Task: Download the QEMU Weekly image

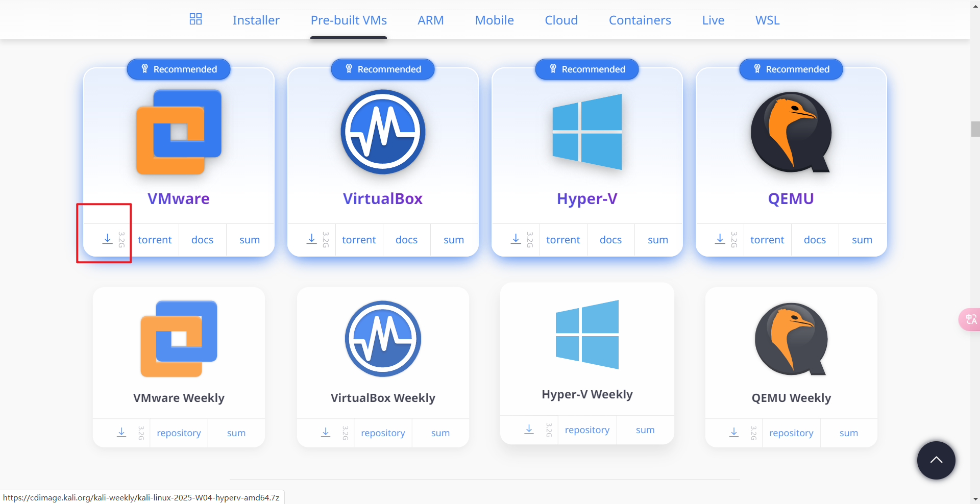Action: [734, 432]
